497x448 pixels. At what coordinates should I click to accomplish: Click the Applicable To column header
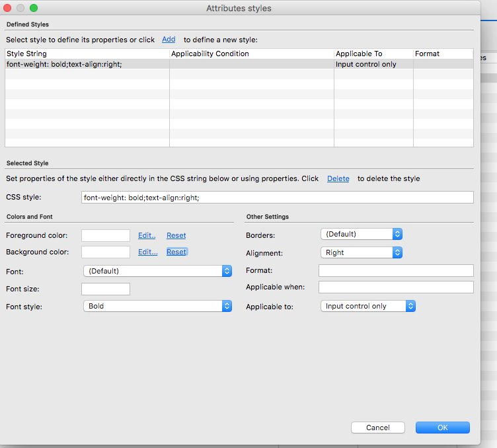(x=373, y=54)
